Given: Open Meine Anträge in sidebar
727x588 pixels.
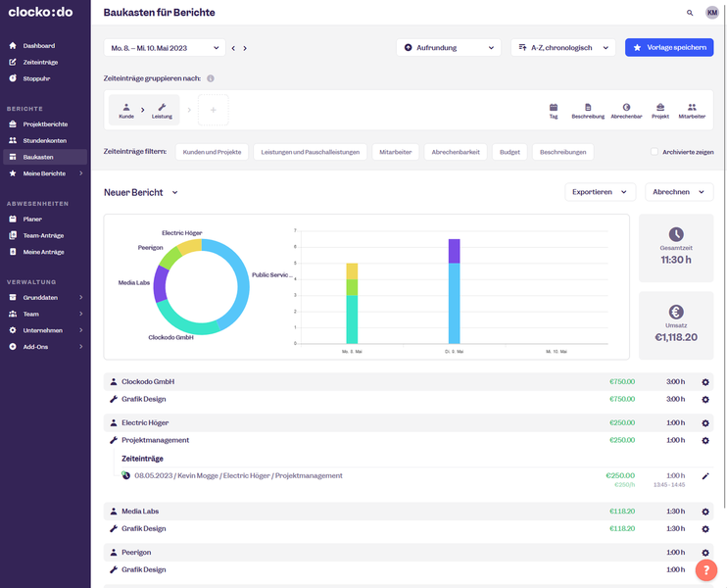Looking at the screenshot, I should (x=45, y=252).
